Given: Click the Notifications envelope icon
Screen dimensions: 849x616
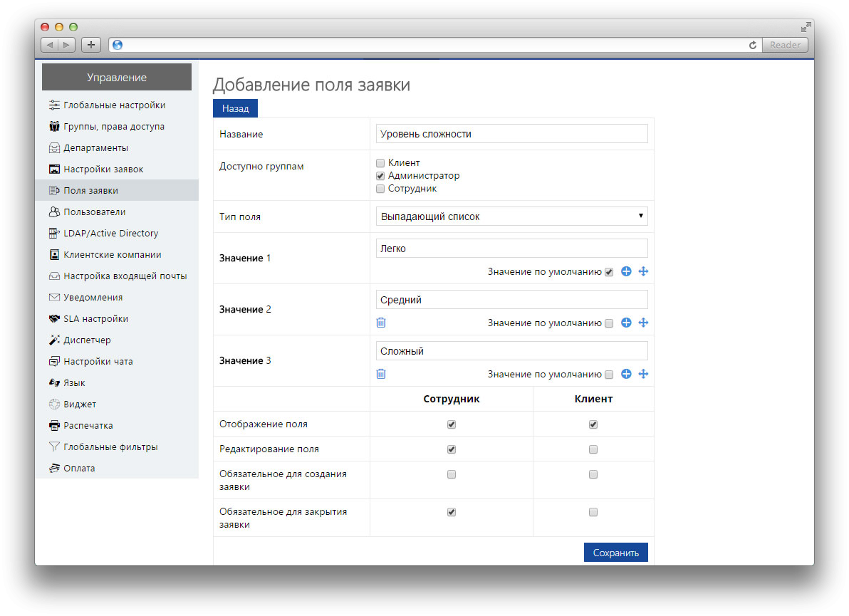Looking at the screenshot, I should coord(54,297).
